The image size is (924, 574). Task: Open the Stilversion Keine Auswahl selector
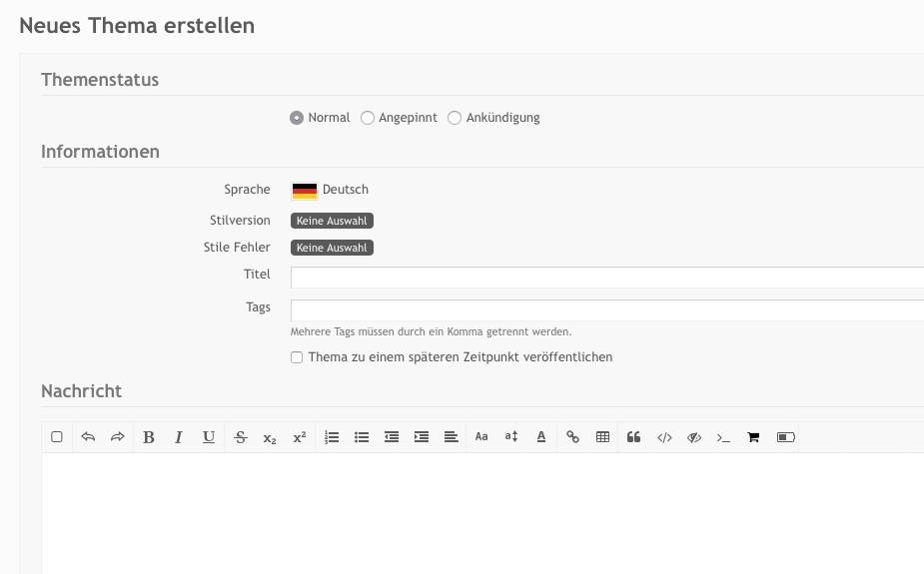tap(332, 221)
